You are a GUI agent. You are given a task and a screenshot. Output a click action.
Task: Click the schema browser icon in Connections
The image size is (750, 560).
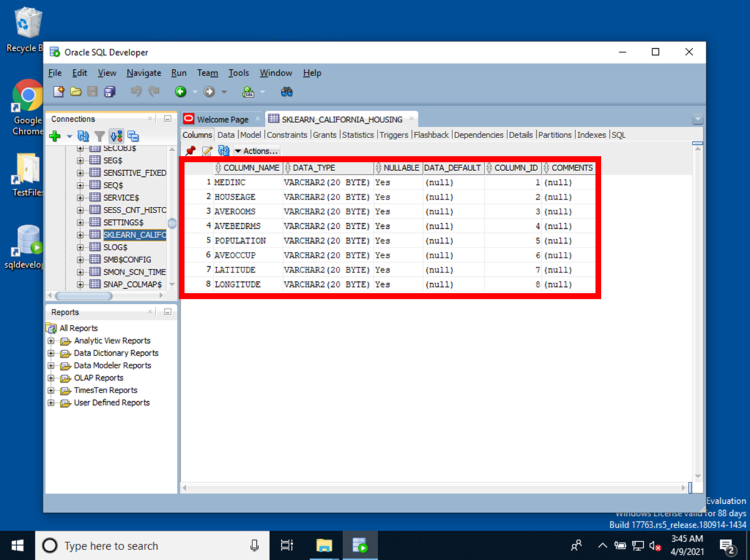point(116,136)
